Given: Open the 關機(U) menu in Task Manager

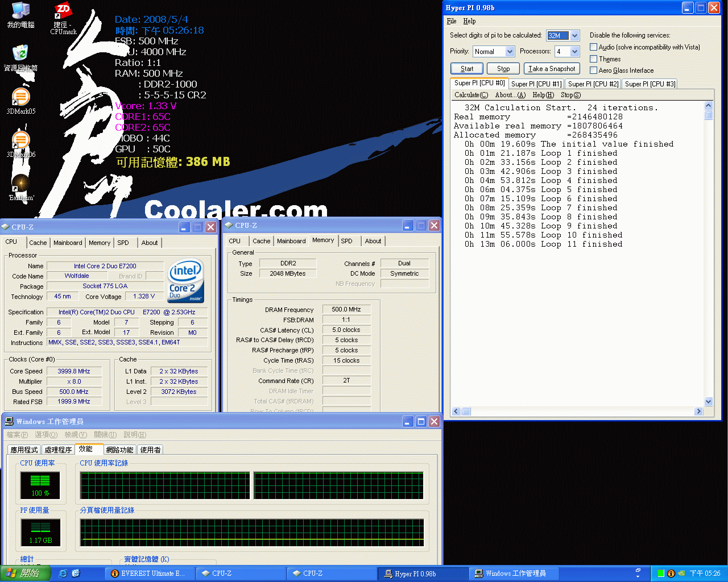Looking at the screenshot, I should click(x=105, y=435).
